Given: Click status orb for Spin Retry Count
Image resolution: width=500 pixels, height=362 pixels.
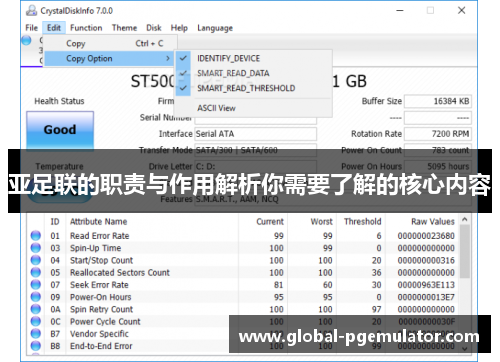Looking at the screenshot, I should click(x=36, y=309).
